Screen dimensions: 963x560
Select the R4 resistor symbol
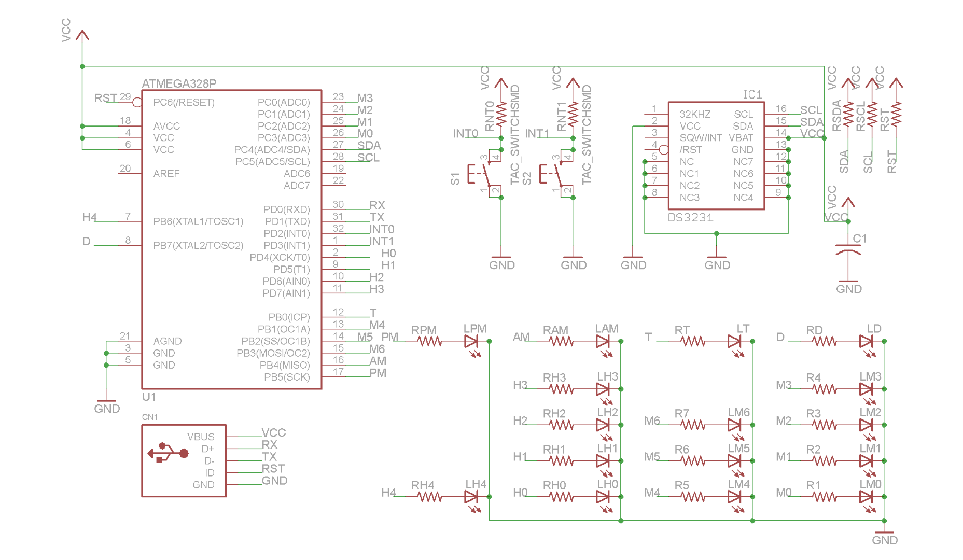[825, 389]
